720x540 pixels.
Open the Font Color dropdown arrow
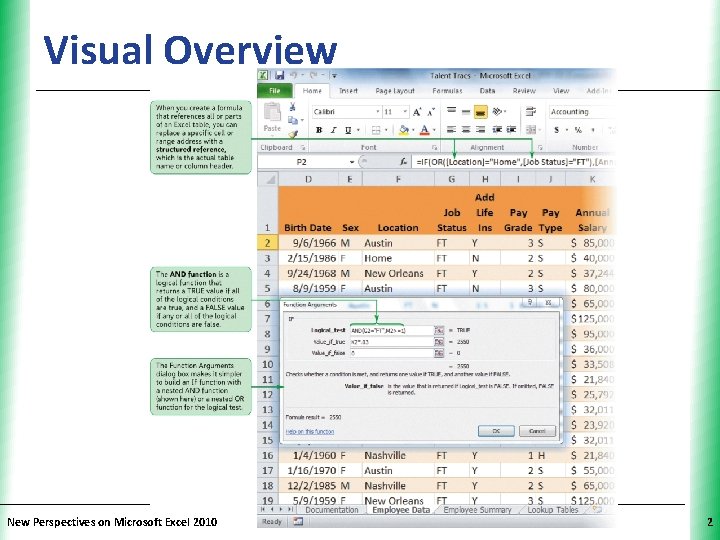pos(434,130)
